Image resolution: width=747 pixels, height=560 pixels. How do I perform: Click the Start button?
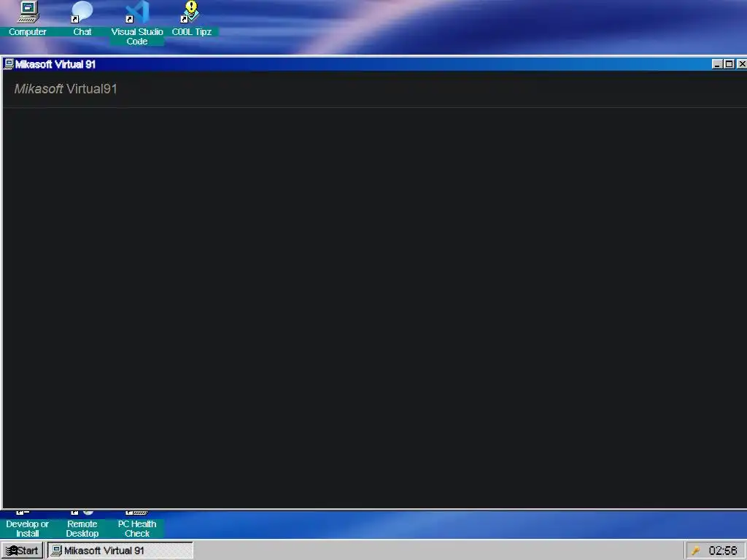click(x=22, y=551)
